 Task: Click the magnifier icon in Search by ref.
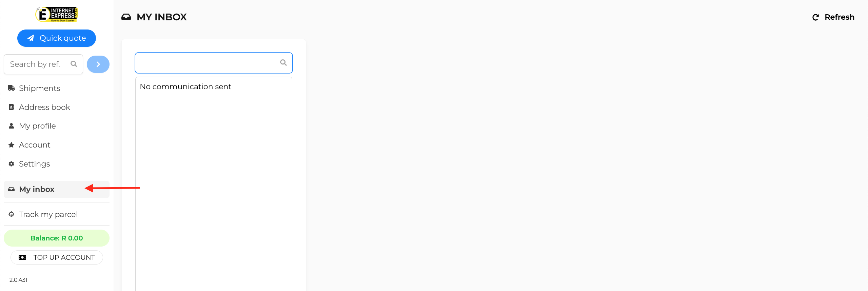(74, 64)
